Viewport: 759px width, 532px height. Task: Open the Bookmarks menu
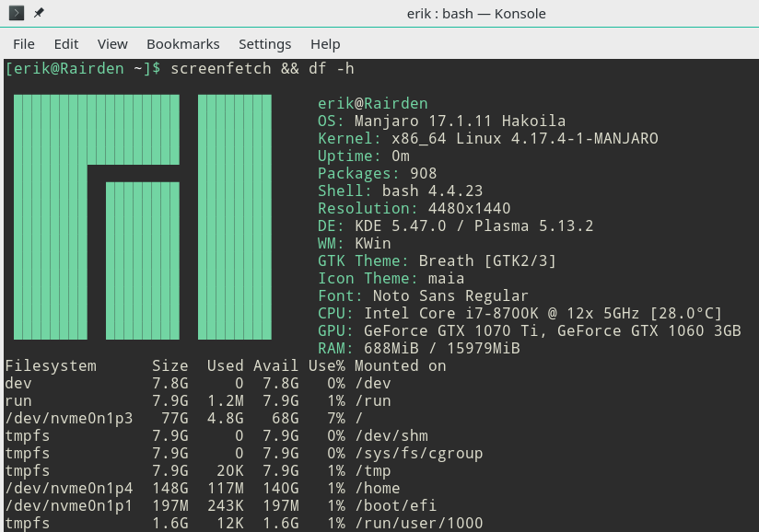click(x=183, y=44)
